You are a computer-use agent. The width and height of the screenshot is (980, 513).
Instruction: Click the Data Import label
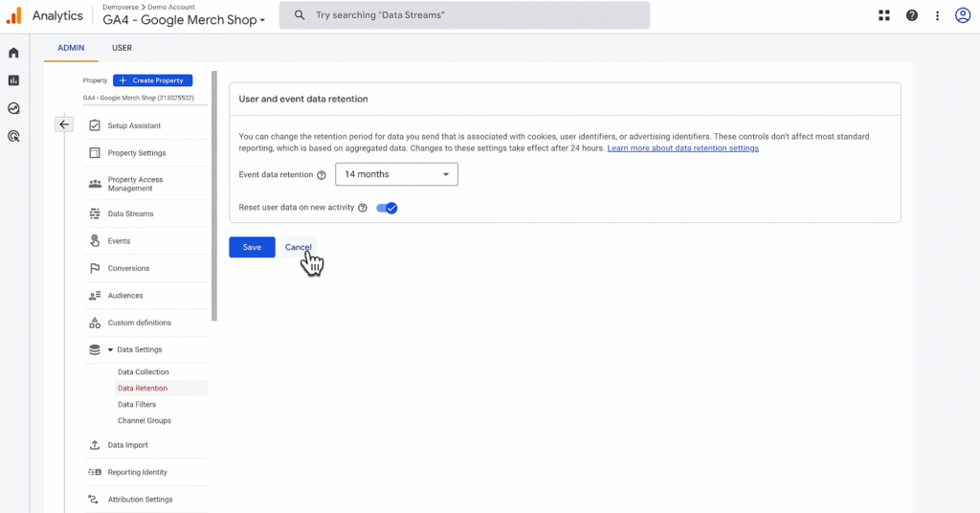[x=127, y=445]
